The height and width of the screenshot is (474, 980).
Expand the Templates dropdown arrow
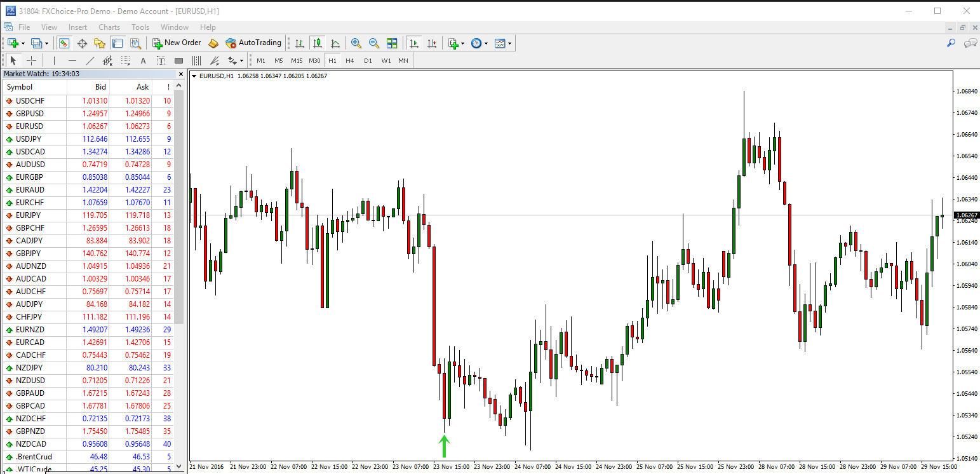[509, 44]
